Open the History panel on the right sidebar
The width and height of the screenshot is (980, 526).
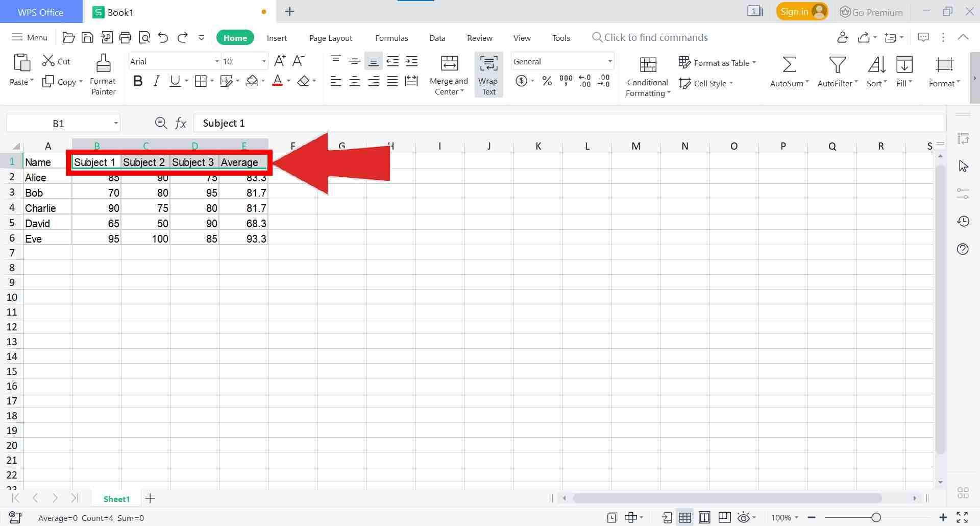click(963, 221)
